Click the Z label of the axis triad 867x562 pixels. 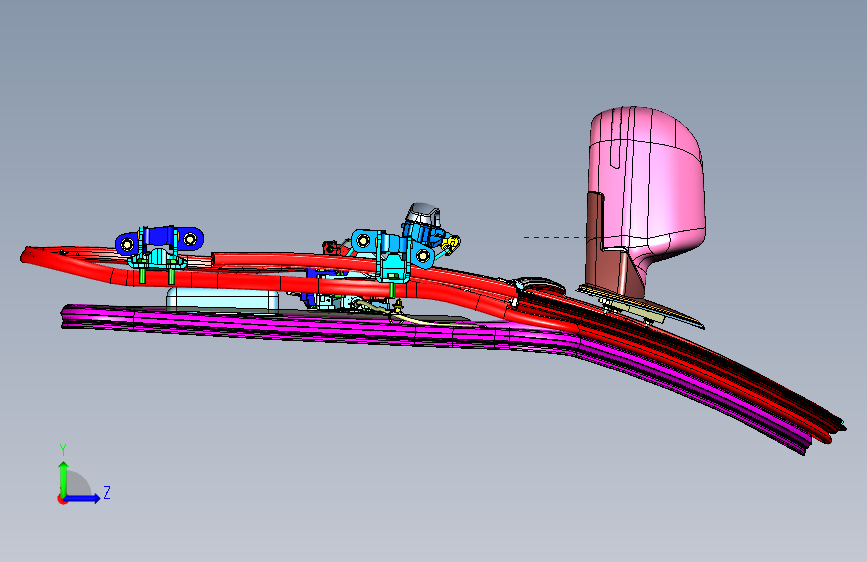[107, 492]
